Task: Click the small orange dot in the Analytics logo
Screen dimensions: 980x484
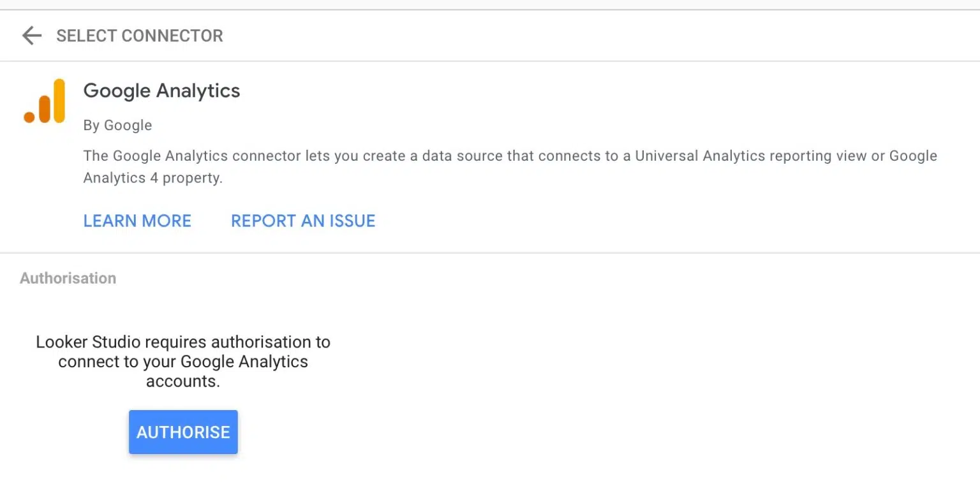Action: (x=29, y=117)
